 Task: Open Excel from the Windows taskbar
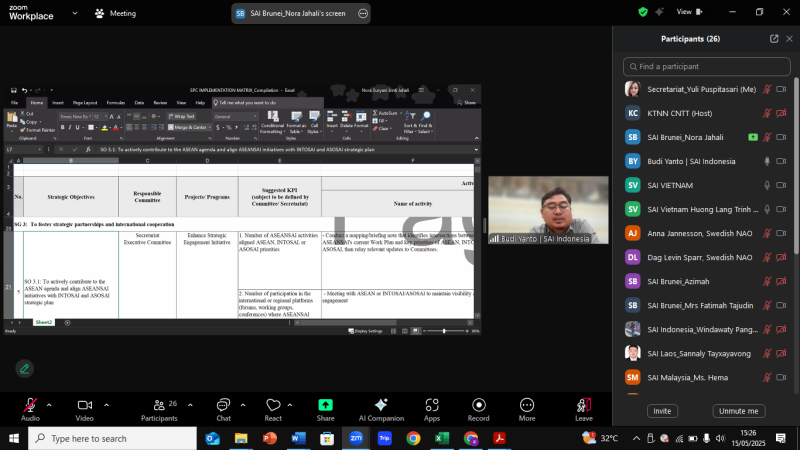[442, 438]
